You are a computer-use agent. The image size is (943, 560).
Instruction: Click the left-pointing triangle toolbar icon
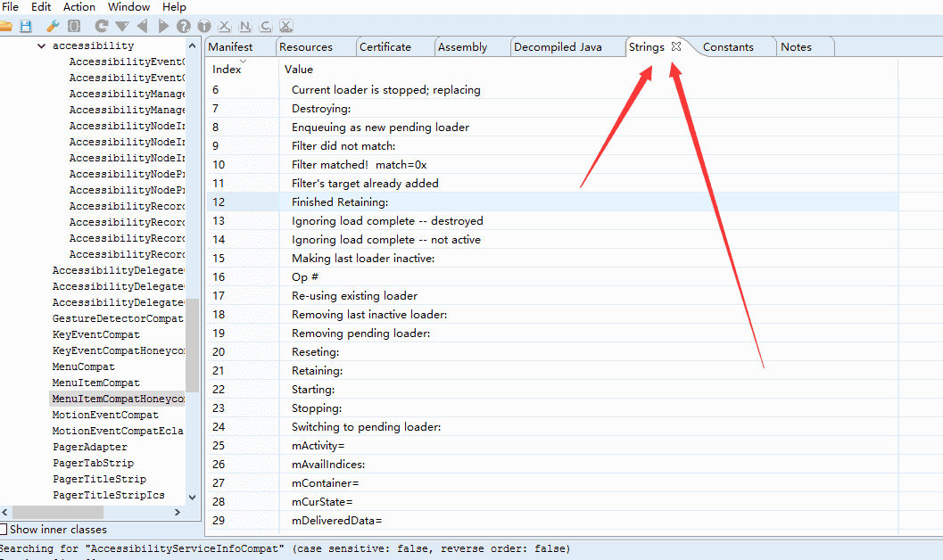tap(143, 27)
